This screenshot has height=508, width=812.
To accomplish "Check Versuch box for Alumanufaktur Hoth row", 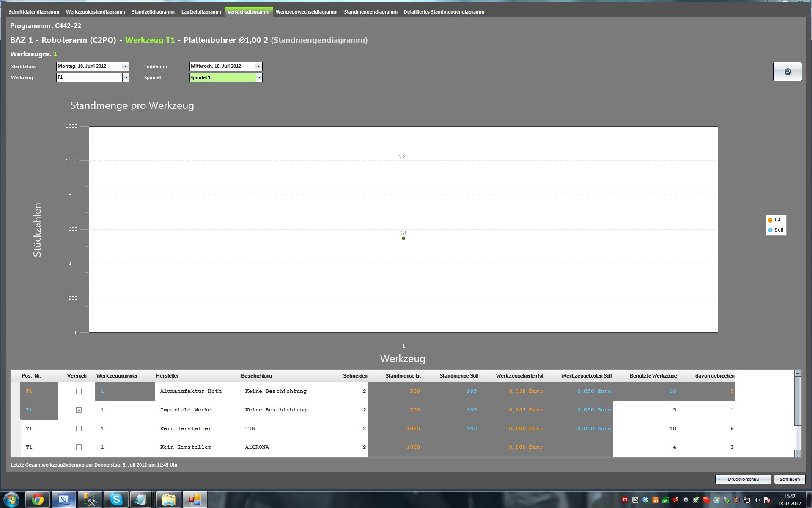I will point(79,392).
